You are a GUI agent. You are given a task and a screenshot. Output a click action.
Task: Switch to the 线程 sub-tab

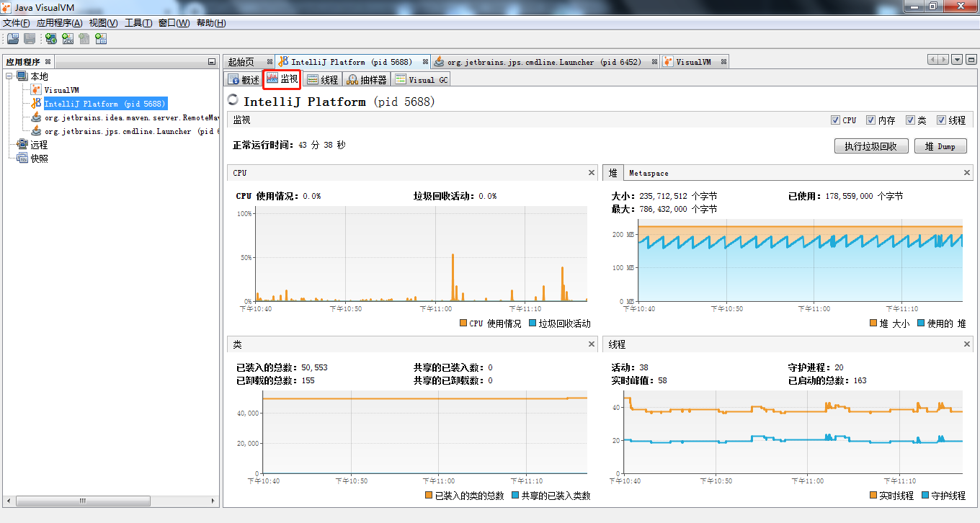[x=322, y=79]
